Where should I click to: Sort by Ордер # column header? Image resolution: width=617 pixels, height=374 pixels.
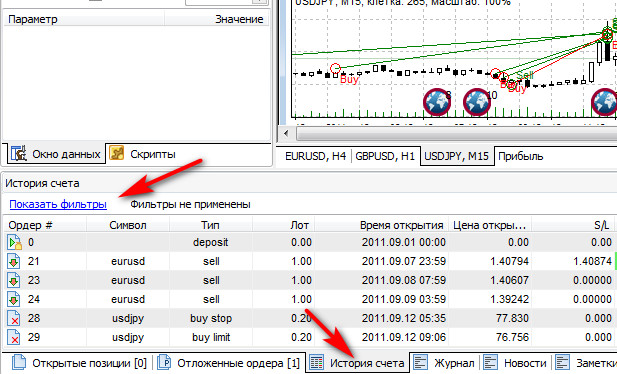[44, 225]
